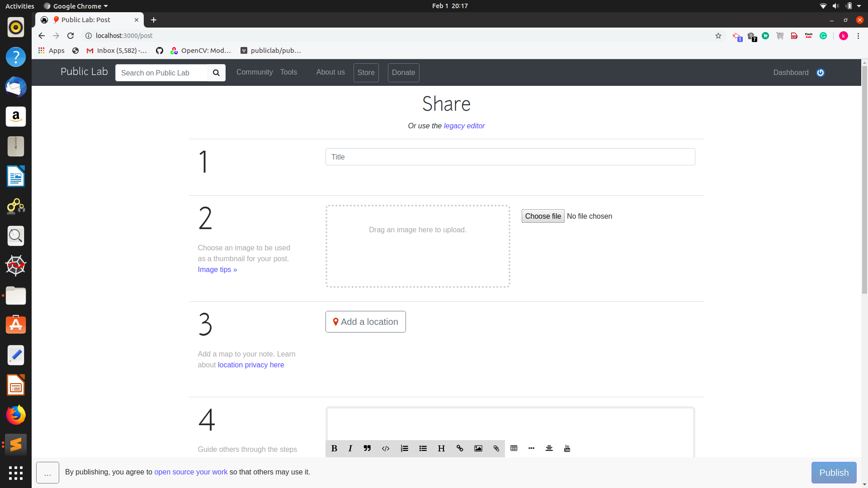Image resolution: width=868 pixels, height=488 pixels.
Task: Create a numbered list in the editor
Action: tap(404, 448)
